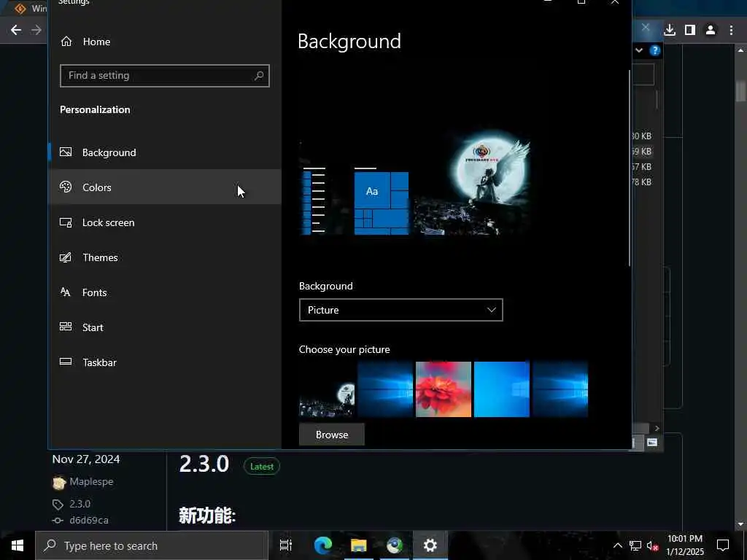The width and height of the screenshot is (747, 560).
Task: Click the Nov 27, 2024 release date
Action: tap(86, 459)
